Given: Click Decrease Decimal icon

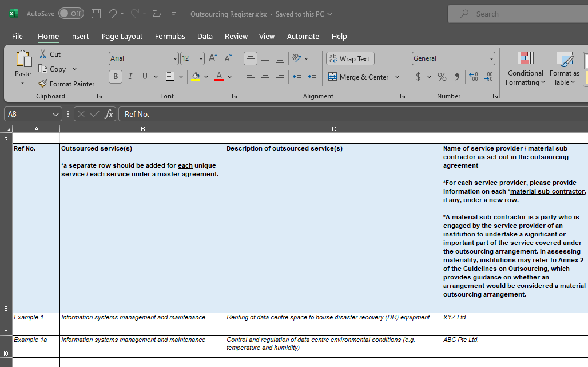Looking at the screenshot, I should (488, 77).
